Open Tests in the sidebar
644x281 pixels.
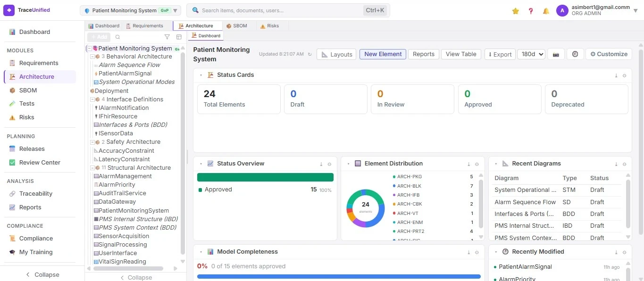[27, 104]
